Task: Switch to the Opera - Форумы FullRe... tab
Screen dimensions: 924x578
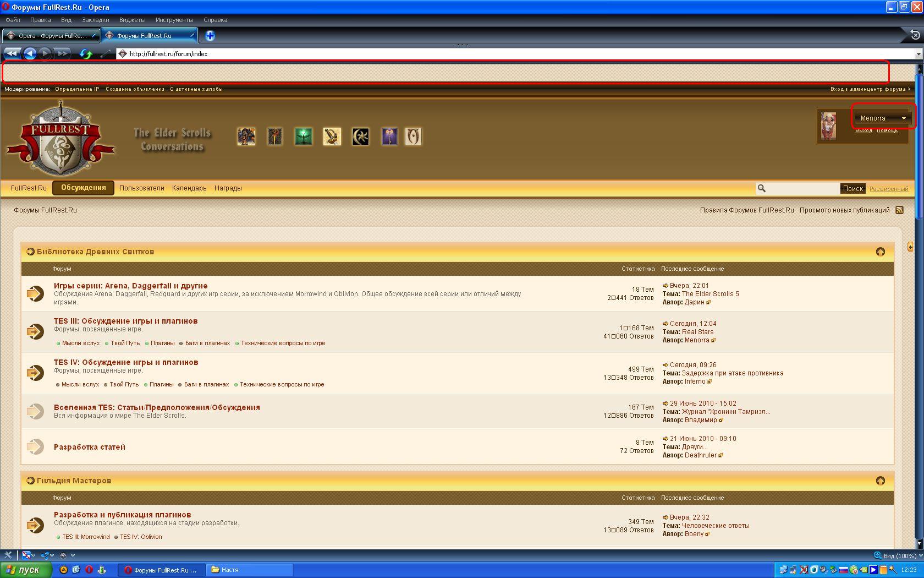Action: tap(51, 36)
